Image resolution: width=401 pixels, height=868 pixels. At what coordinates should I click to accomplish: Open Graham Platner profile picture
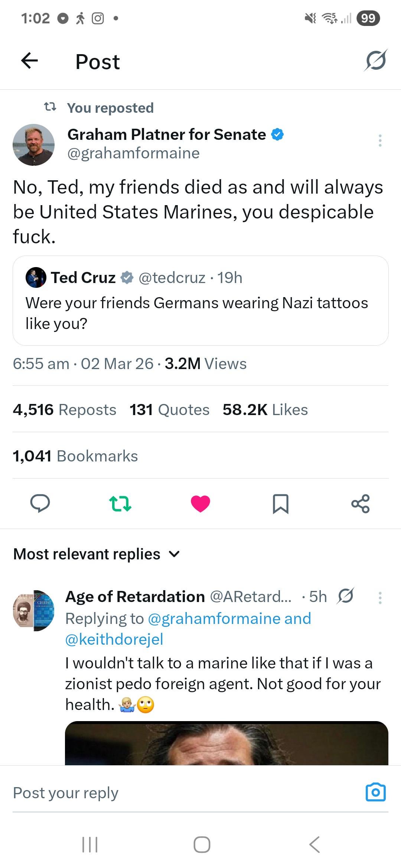[x=33, y=145]
